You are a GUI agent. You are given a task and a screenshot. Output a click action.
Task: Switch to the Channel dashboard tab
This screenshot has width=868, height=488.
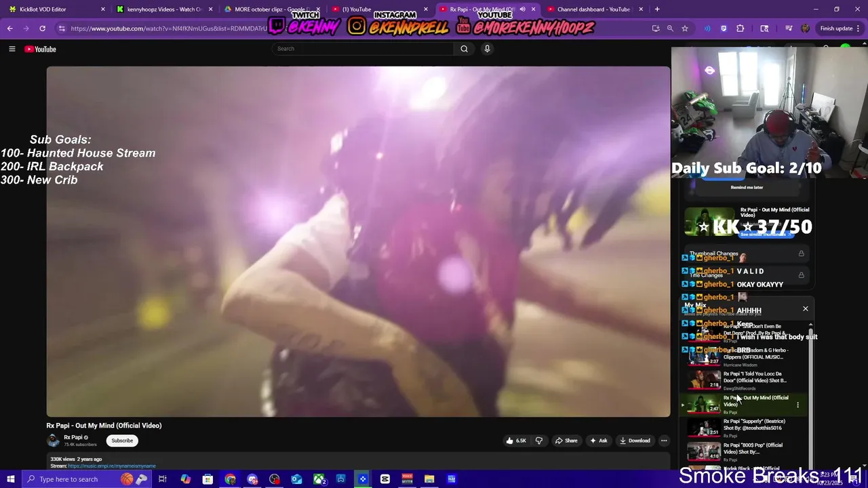pos(593,9)
